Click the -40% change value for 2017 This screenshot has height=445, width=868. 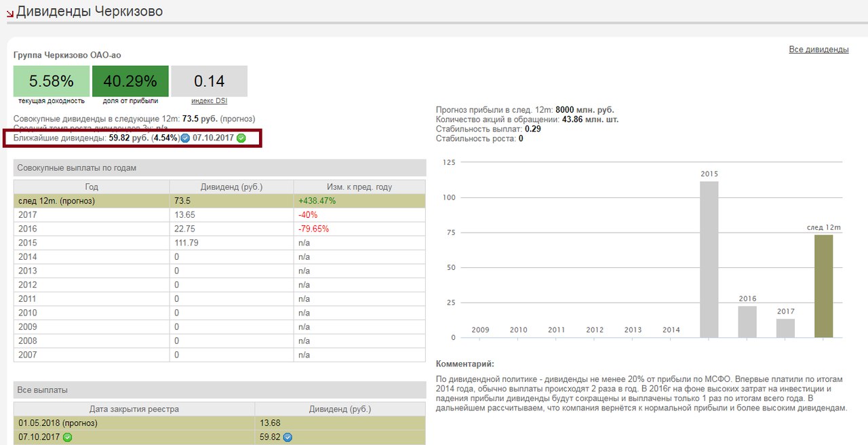tap(309, 214)
